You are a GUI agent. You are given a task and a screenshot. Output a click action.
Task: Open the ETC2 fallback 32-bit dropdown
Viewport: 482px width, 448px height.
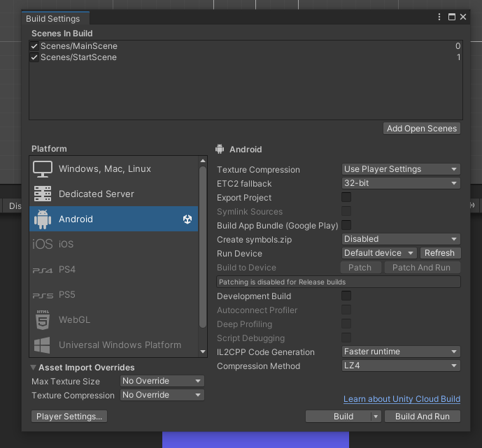click(401, 183)
